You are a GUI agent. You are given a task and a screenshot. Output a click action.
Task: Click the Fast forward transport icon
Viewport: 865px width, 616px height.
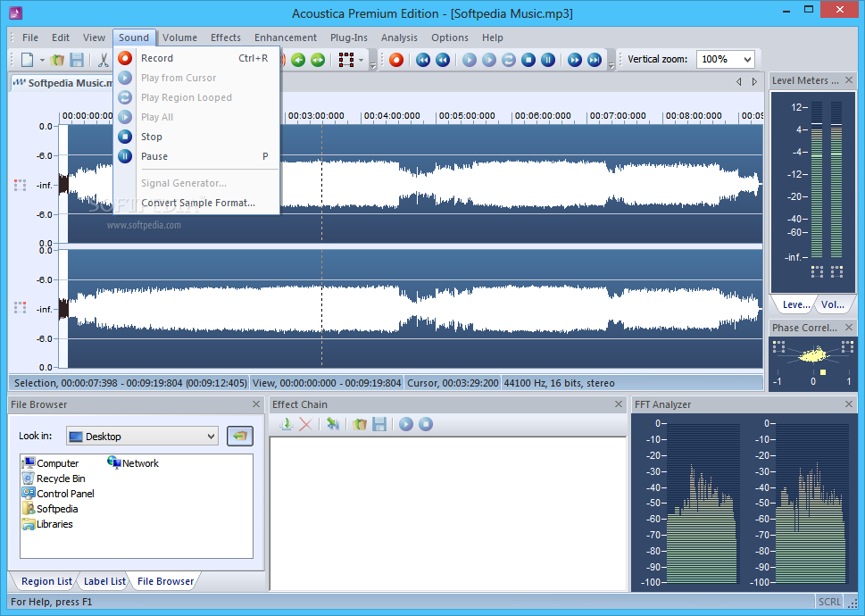point(575,60)
